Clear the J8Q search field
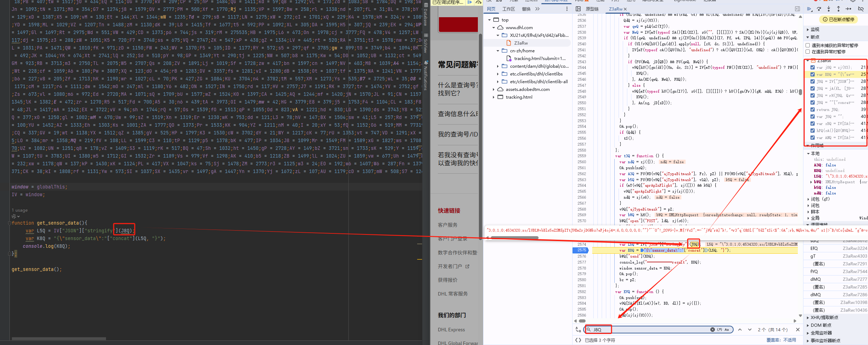The width and height of the screenshot is (868, 345). click(x=713, y=330)
